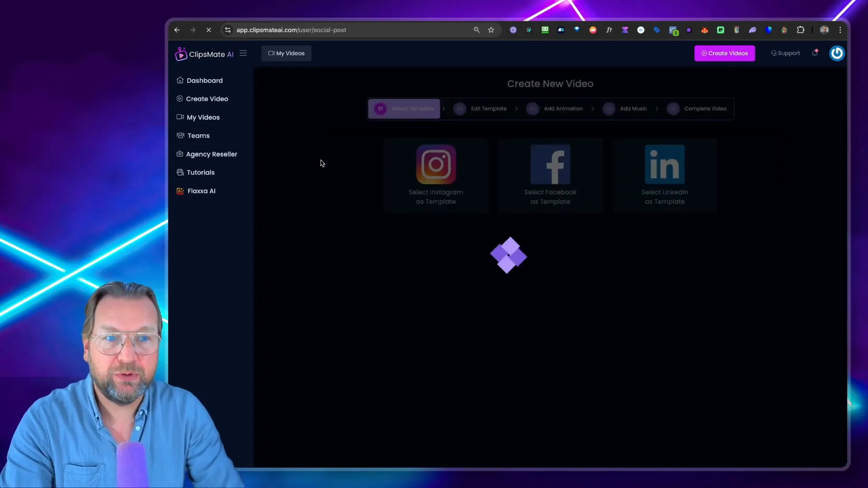
Task: Open the f? font finder extension
Action: tap(609, 30)
